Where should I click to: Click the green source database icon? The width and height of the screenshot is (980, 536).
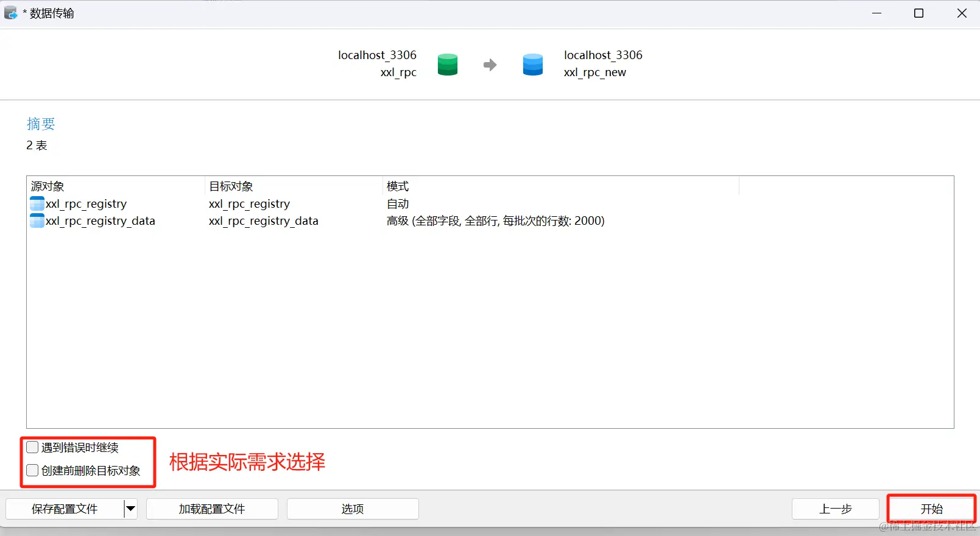click(x=447, y=65)
